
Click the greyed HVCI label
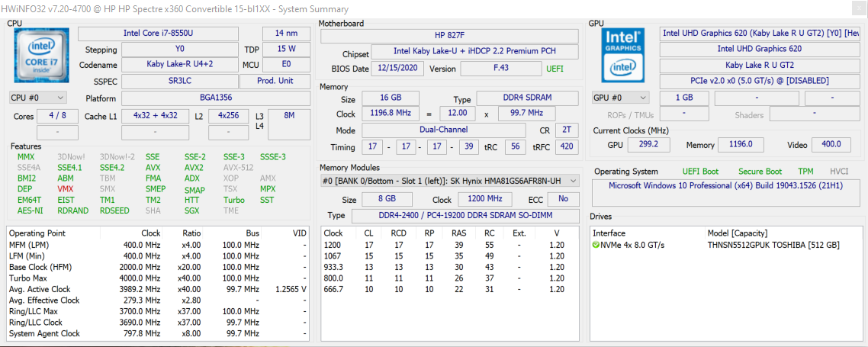[839, 172]
